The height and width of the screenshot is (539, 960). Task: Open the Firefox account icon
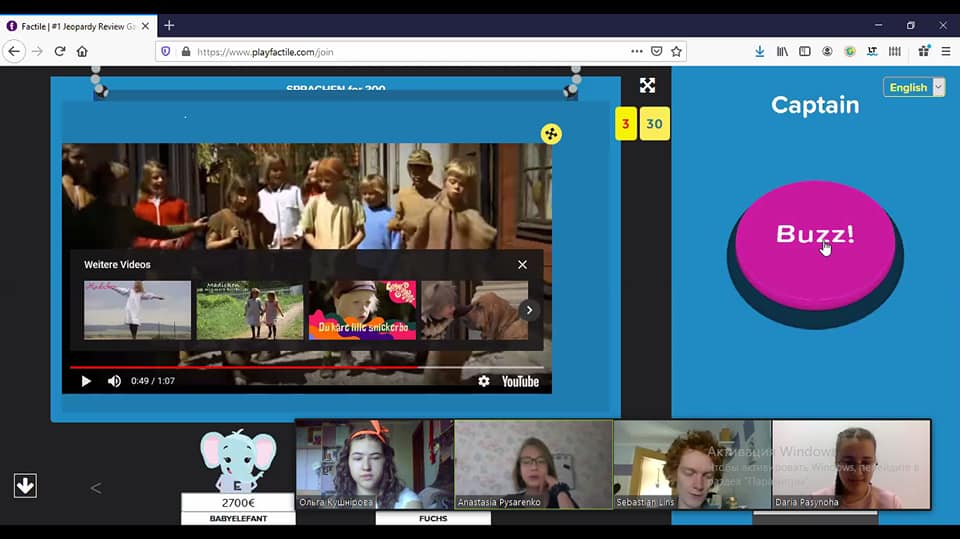827,51
